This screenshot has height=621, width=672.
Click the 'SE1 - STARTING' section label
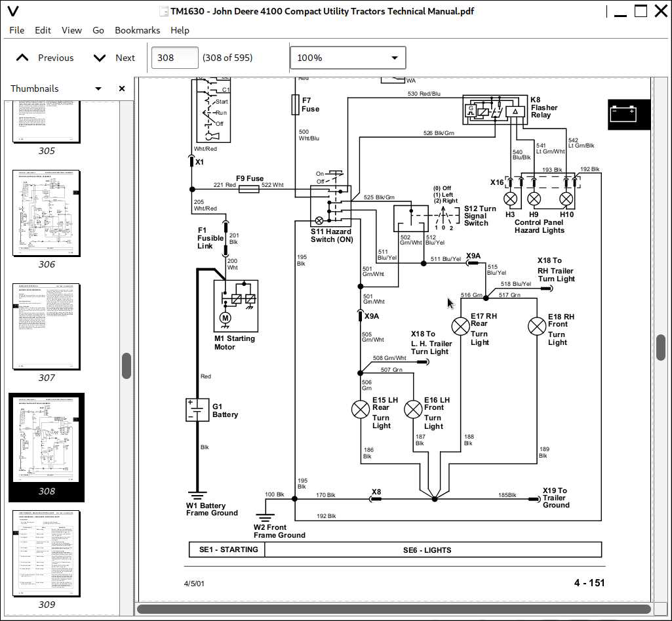click(228, 550)
